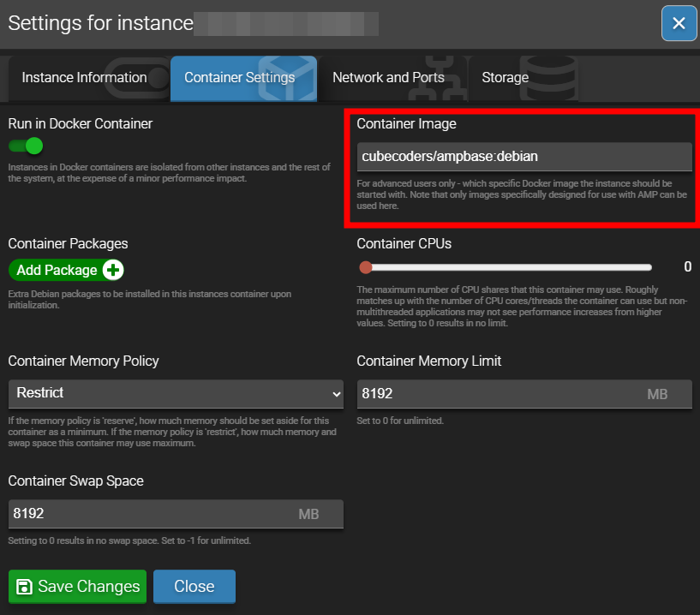
Task: Click the plus icon on Add Package
Action: pyautogui.click(x=113, y=270)
